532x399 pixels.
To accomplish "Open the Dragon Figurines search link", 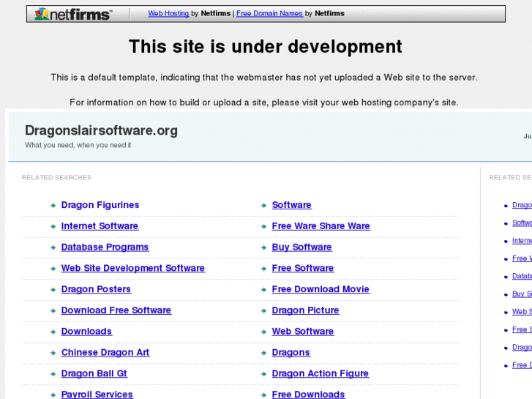I will (100, 205).
